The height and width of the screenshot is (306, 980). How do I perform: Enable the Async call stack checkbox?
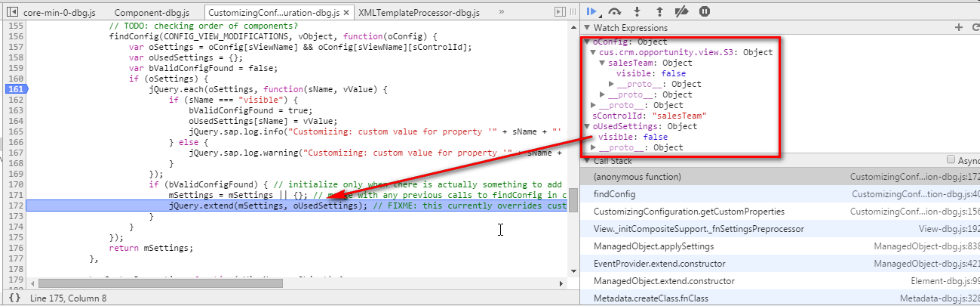950,160
